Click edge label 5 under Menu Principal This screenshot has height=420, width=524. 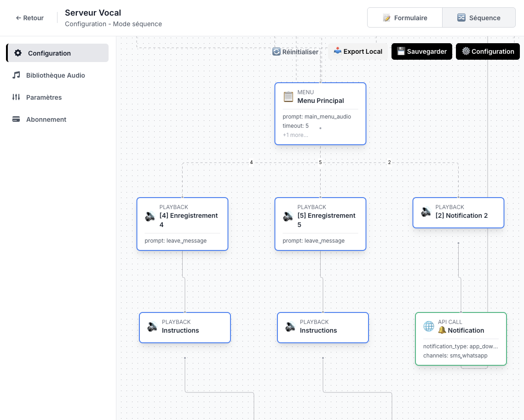coord(320,162)
